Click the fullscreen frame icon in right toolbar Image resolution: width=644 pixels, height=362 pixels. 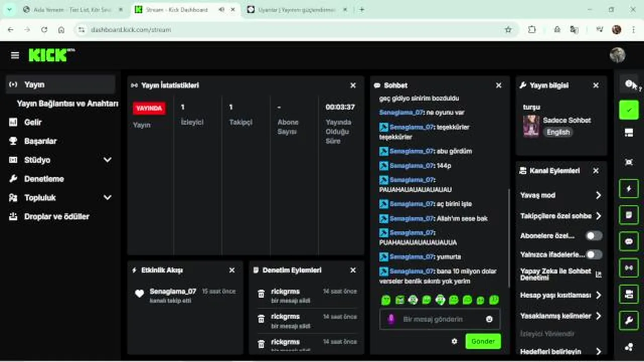tap(628, 162)
